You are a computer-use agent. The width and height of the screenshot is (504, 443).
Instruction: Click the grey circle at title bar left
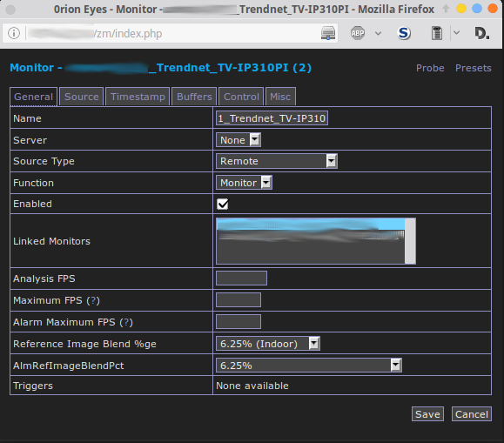[x=10, y=10]
